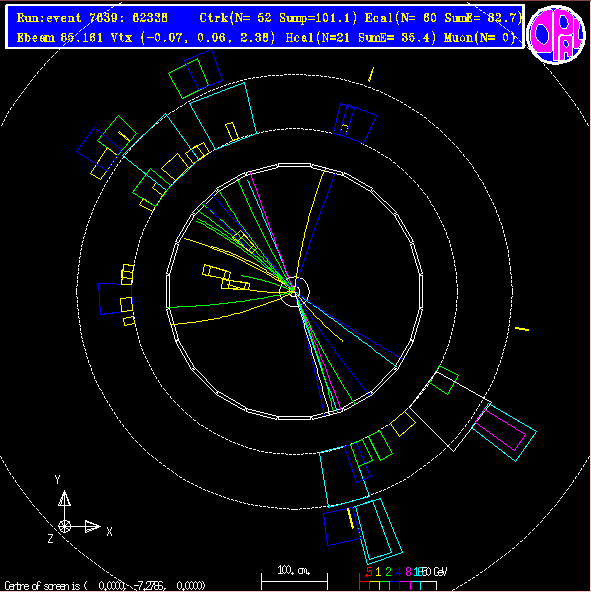591x592 pixels.
Task: Click the pink OPAL experiment logo
Action: pos(557,35)
